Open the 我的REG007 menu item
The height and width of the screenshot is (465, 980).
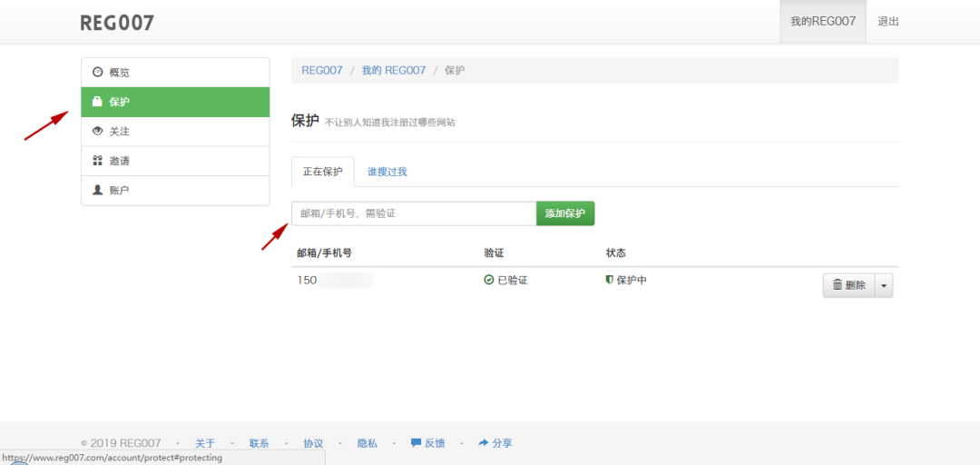point(822,21)
